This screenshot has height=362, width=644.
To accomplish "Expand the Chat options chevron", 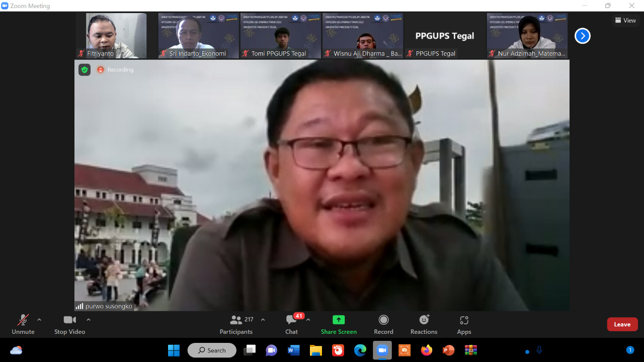I will tap(308, 320).
